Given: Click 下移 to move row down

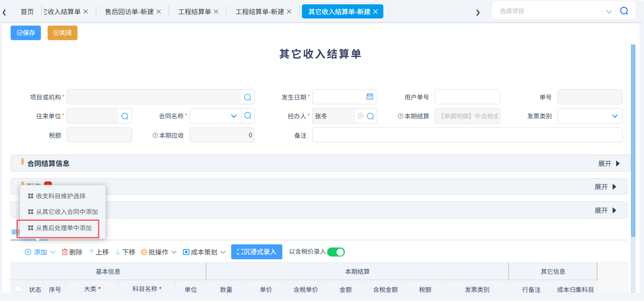Looking at the screenshot, I should pyautogui.click(x=125, y=252).
